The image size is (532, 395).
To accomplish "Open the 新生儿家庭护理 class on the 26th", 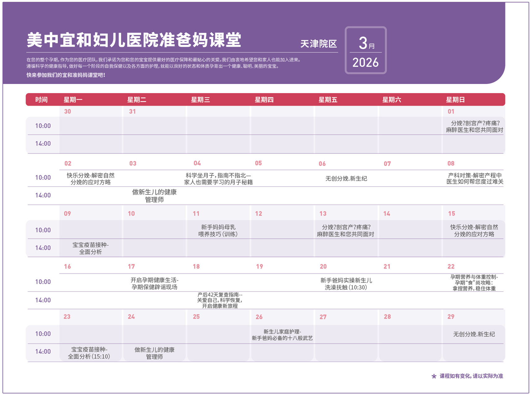I will click(x=282, y=335).
